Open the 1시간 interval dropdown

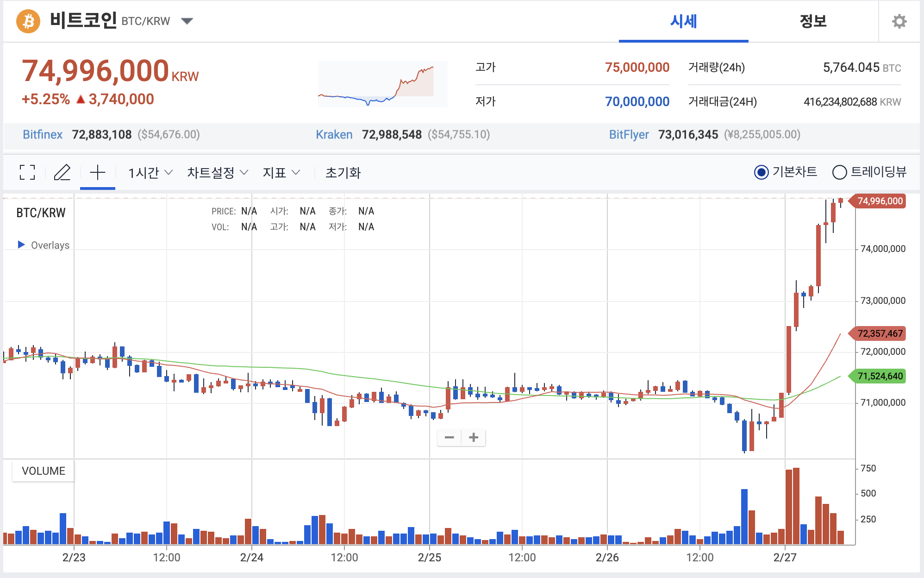click(150, 173)
